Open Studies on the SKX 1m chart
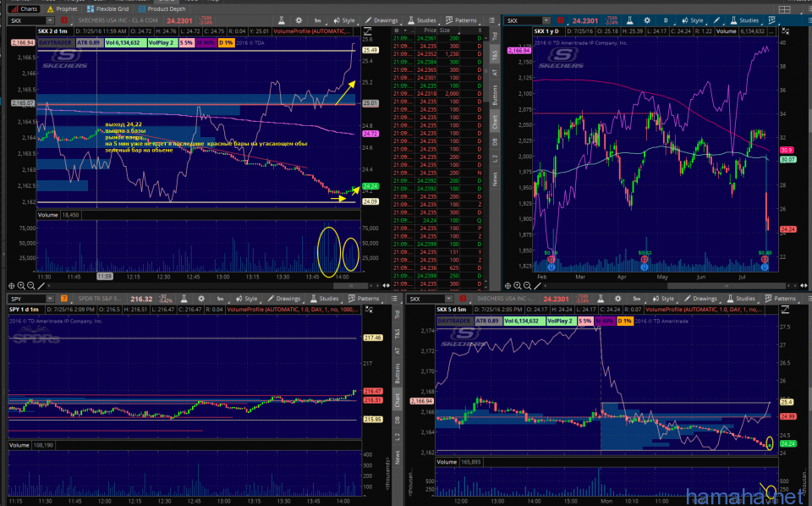 click(421, 20)
